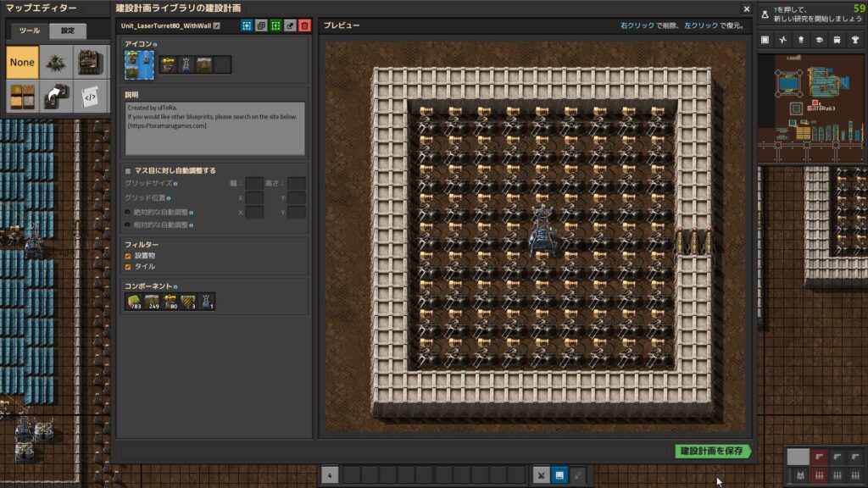Click the large blue blueprint icon preview
Screen dimensions: 868x488
click(x=139, y=64)
